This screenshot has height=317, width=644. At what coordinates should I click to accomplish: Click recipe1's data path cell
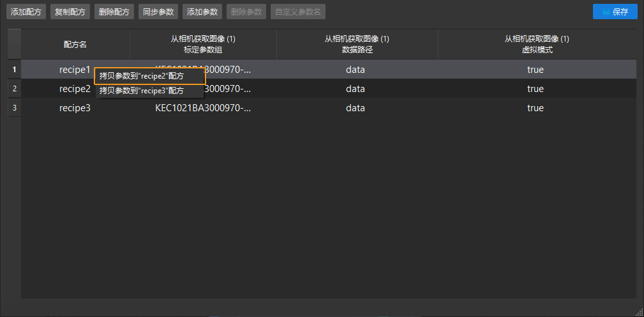(x=357, y=70)
